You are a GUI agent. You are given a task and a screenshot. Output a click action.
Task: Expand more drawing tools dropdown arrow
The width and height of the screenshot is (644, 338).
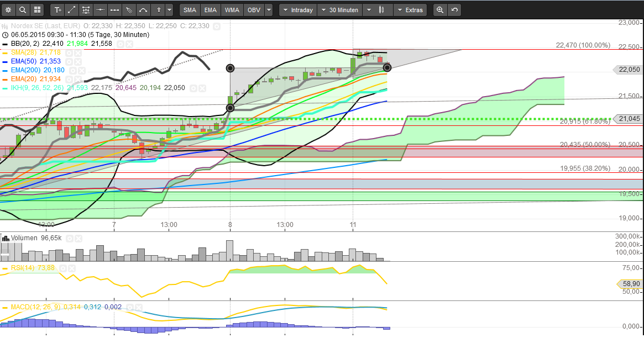coord(169,10)
